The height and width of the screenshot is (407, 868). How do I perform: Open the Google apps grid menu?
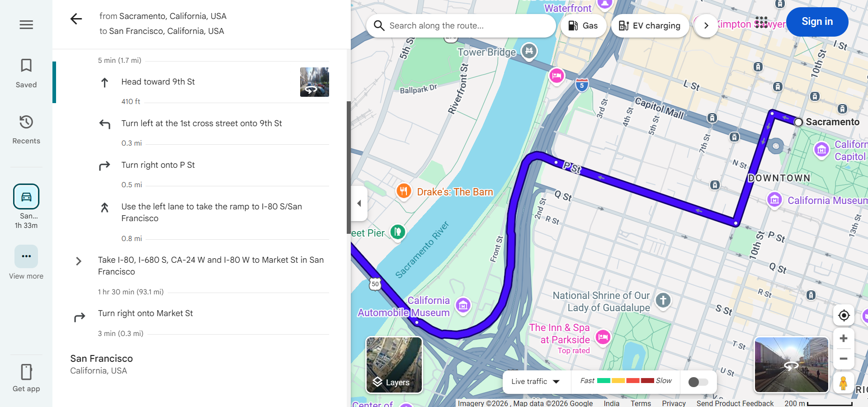tap(761, 21)
